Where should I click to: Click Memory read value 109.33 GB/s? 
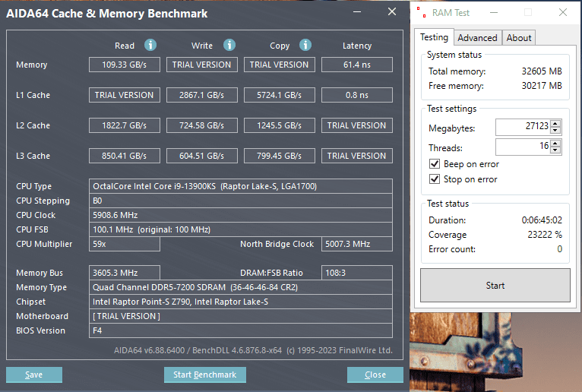pos(125,65)
